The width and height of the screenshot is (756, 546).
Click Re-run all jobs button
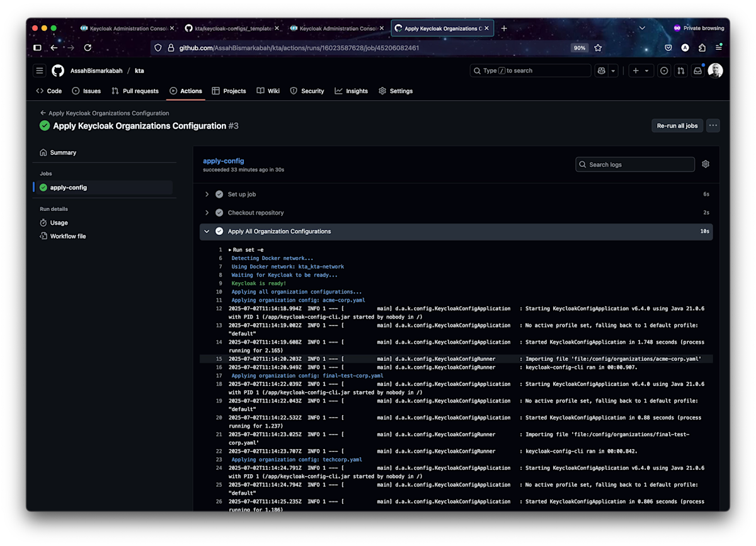[677, 126]
